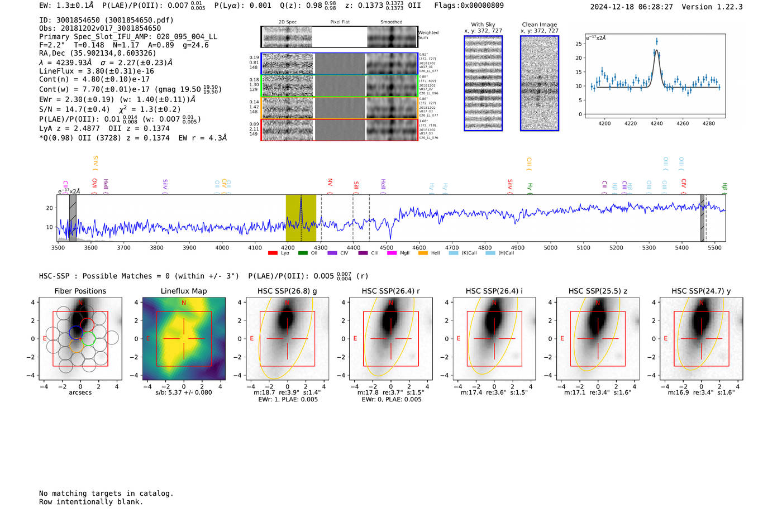Viewport: 782px width, 532px height.
Task: Open the HSC SSP(26.4) r cutout
Action: (391, 338)
